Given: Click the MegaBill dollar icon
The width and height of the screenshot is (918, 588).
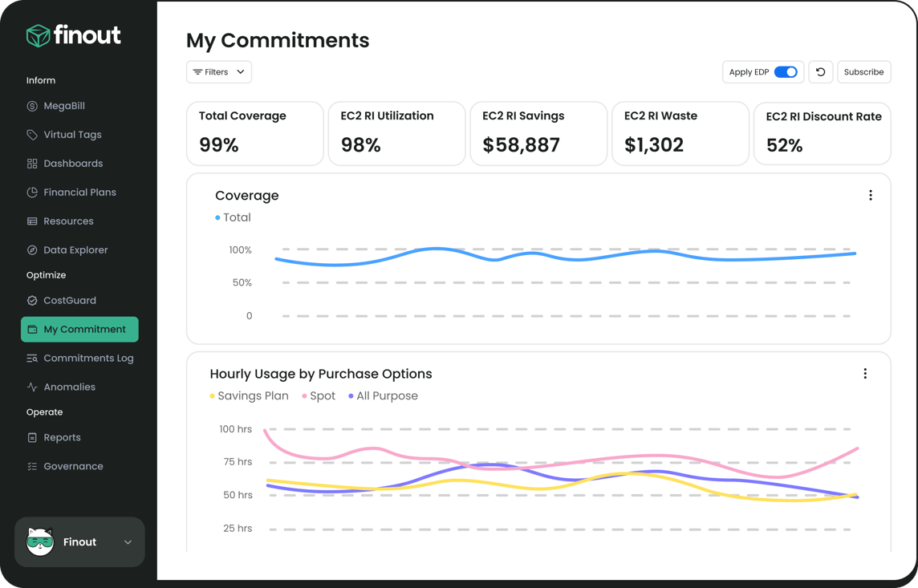Looking at the screenshot, I should click(x=32, y=106).
